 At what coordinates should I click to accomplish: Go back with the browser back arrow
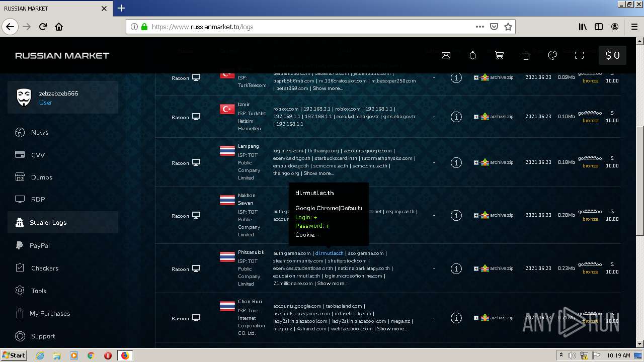click(10, 27)
